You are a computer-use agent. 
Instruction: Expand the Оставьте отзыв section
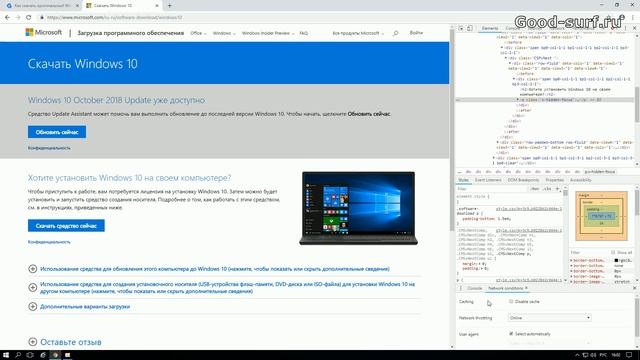(x=33, y=342)
